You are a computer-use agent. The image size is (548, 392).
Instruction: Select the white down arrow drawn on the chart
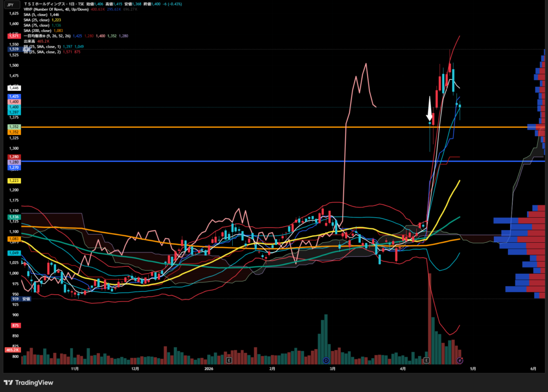429,110
